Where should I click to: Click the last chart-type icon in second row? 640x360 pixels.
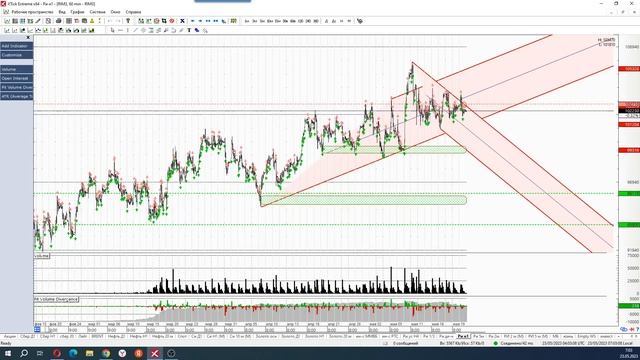click(x=92, y=30)
